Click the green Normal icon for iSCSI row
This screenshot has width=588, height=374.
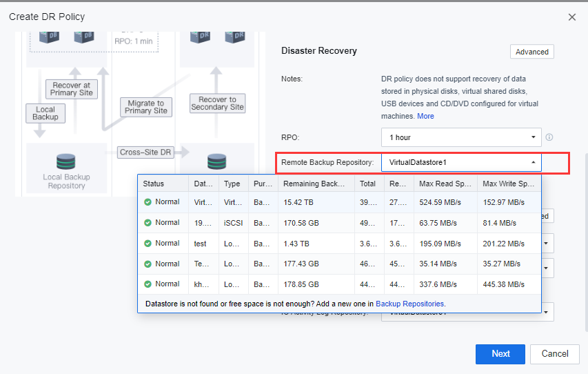click(148, 223)
